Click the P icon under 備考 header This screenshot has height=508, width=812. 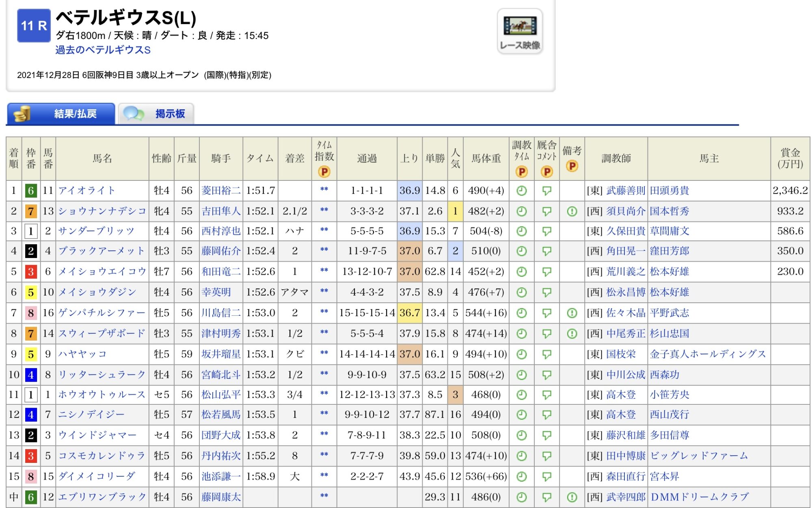tap(572, 166)
